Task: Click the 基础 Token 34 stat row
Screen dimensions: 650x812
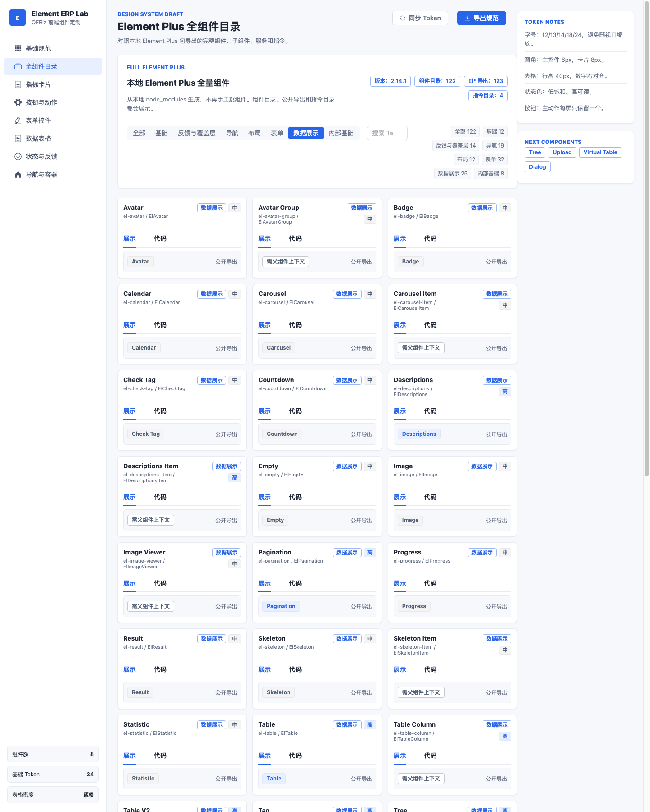Action: [53, 775]
